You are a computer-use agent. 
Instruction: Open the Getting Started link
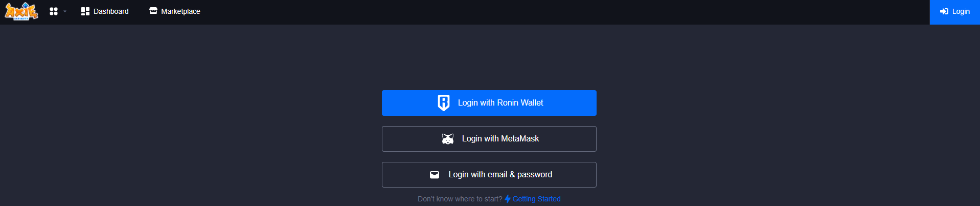[x=536, y=199]
